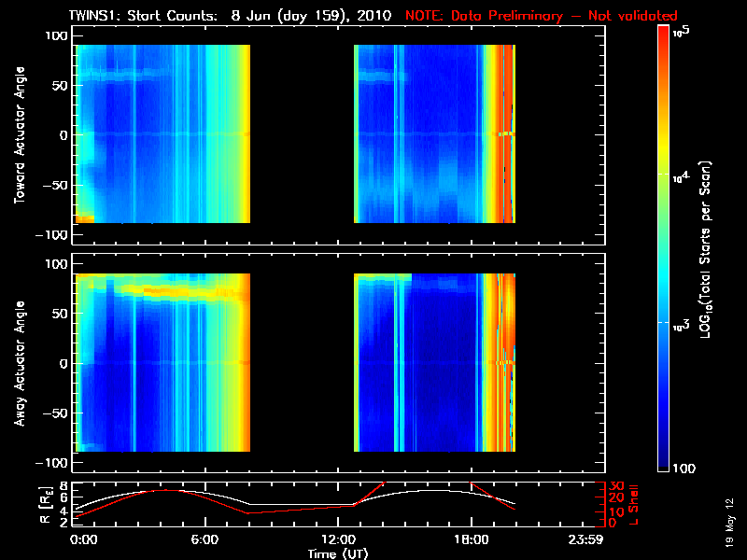Click the '8' tick on the R axis
Viewport: 747px width, 560px height.
pos(63,486)
